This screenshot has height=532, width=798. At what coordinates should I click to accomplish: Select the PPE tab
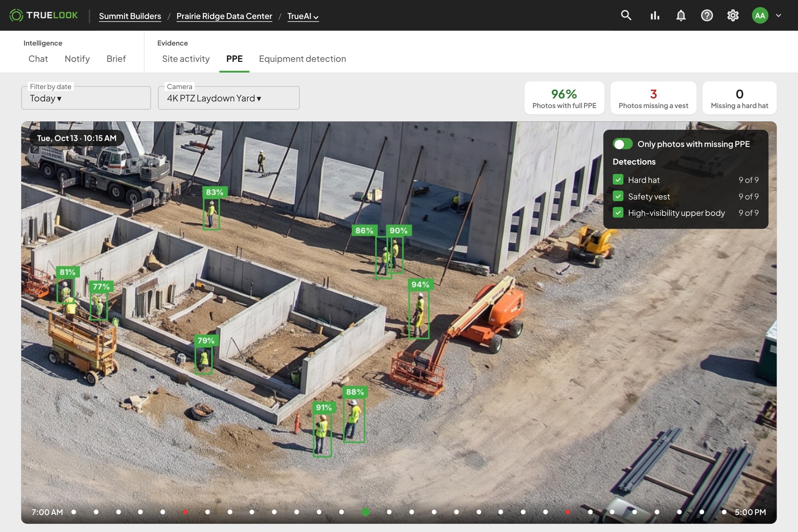pyautogui.click(x=234, y=59)
